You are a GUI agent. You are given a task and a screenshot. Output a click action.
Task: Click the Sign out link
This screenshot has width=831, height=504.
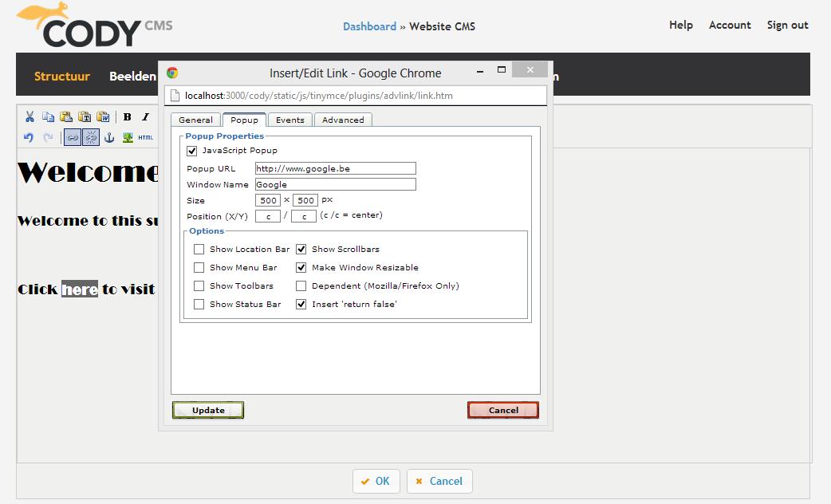coord(788,25)
